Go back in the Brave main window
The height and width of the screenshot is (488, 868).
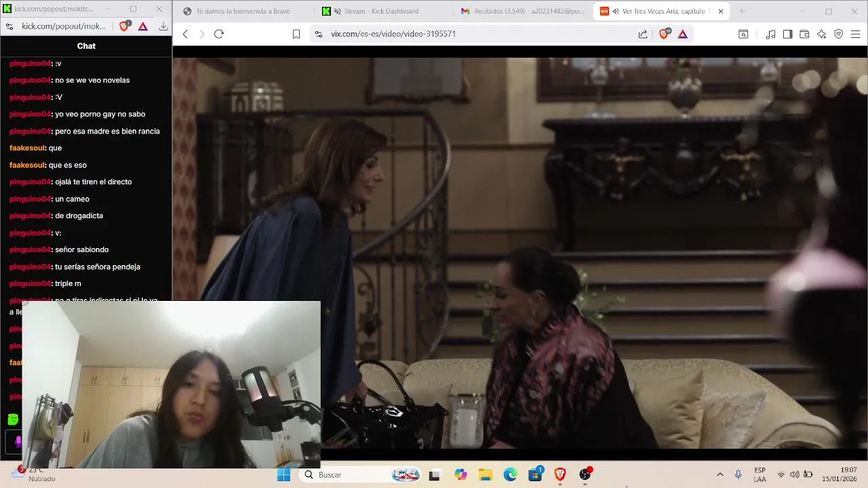[x=185, y=34]
